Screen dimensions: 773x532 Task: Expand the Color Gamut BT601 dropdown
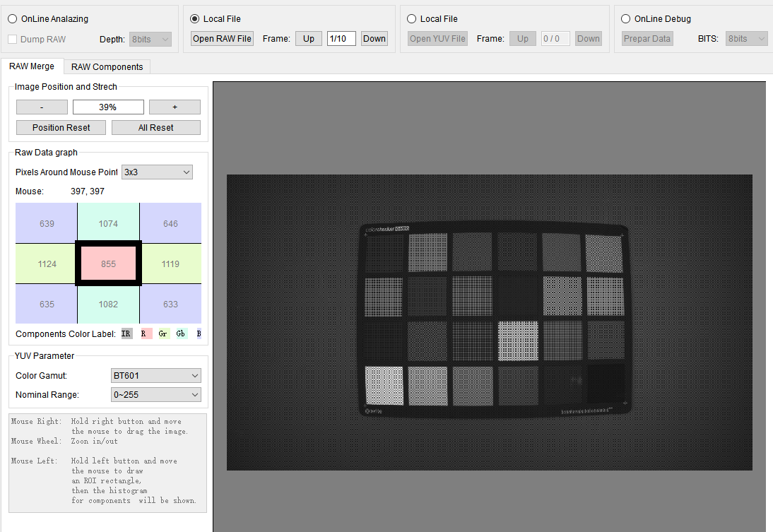point(156,376)
